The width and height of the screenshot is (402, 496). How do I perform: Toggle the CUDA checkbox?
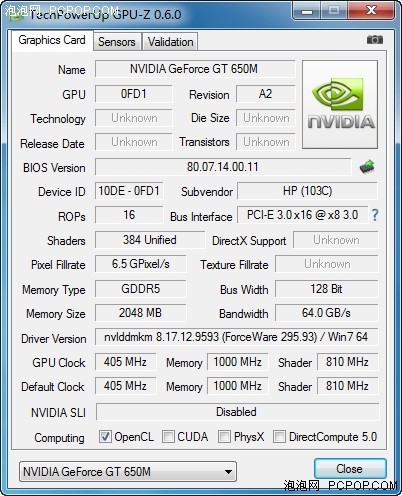click(x=168, y=436)
